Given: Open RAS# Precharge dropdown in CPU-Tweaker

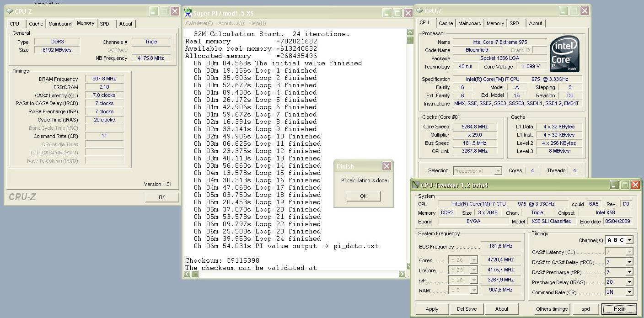Looking at the screenshot, I should pyautogui.click(x=629, y=272).
